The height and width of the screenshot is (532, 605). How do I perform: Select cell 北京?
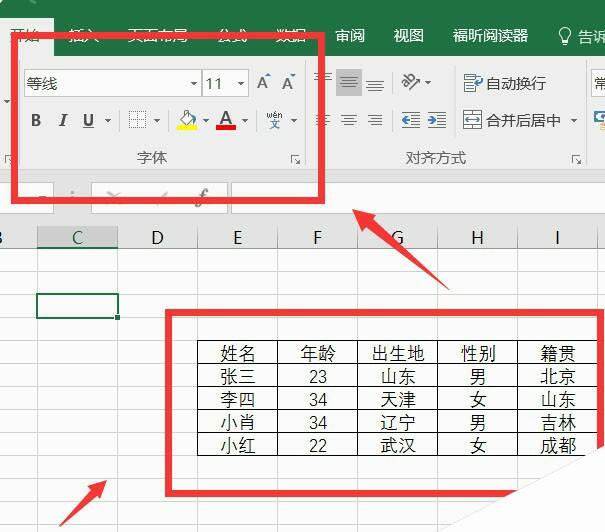point(558,375)
